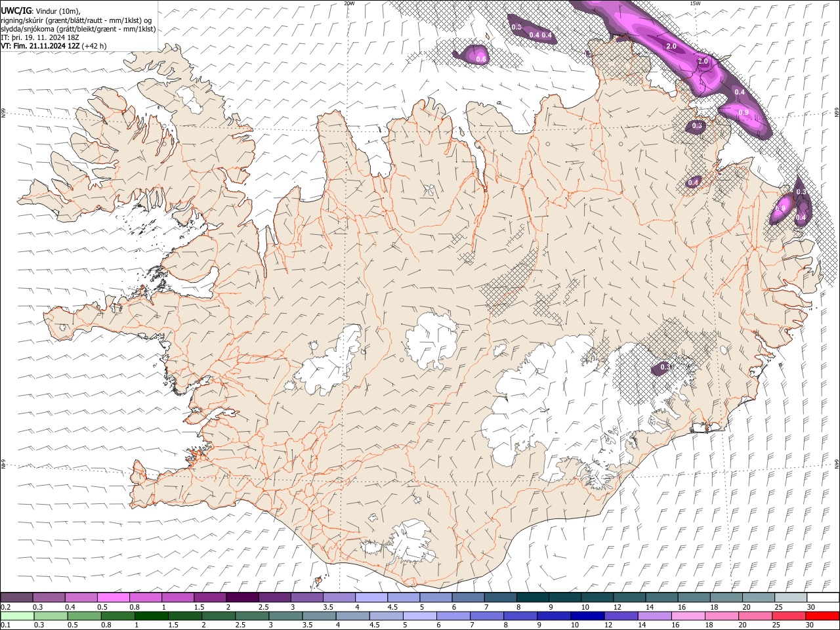
Task: Click the 0.3 value on the patch beside Vatnajökull glacier
Action: coord(665,367)
